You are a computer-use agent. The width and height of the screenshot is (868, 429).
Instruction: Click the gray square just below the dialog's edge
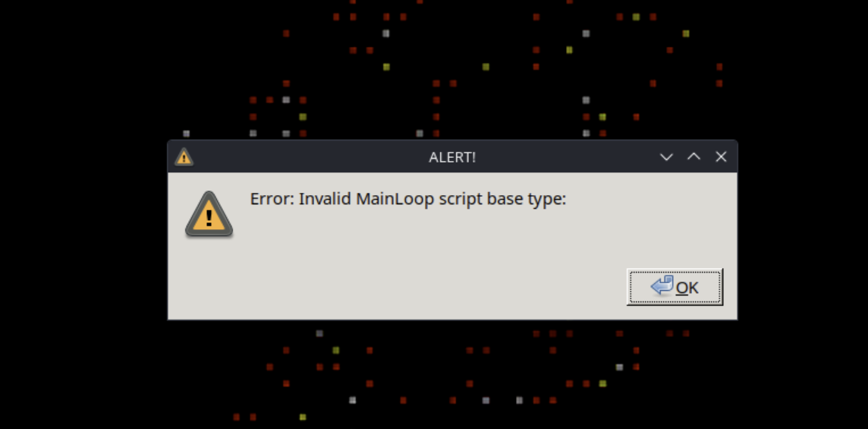pos(319,333)
